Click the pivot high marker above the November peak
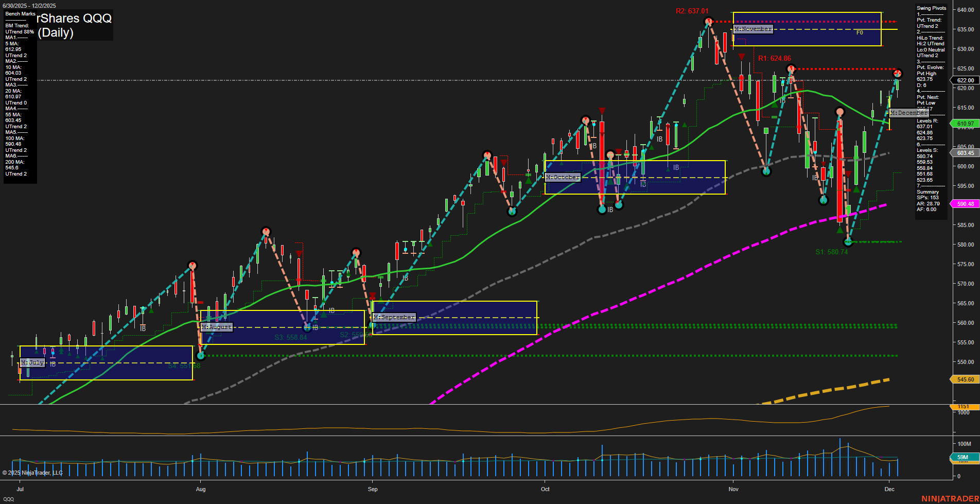 (709, 21)
